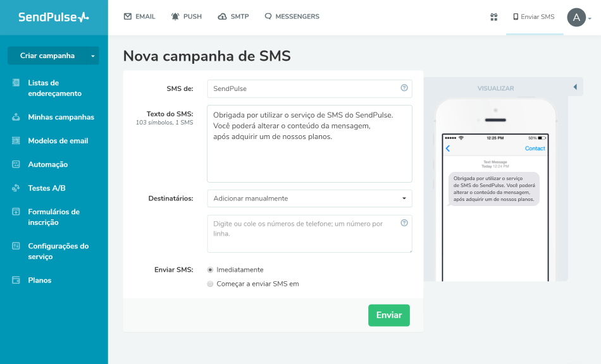Click the SMS de sender field

point(310,89)
